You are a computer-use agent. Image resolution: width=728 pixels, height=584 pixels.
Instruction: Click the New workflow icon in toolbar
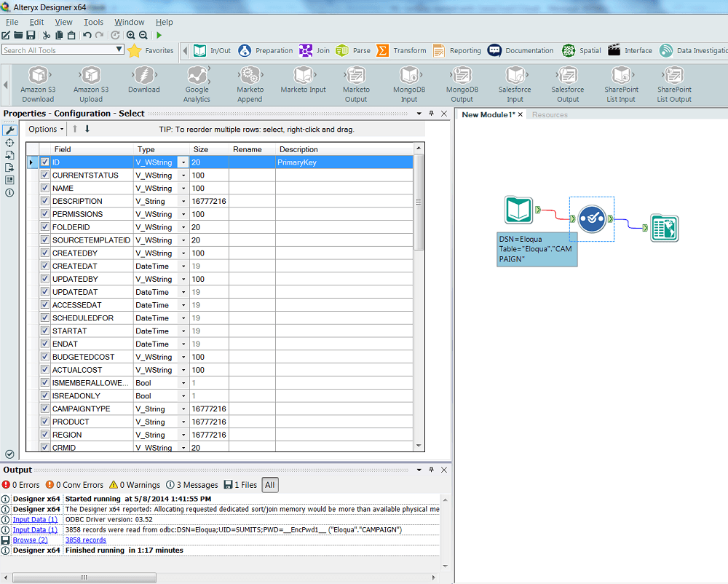[x=6, y=35]
